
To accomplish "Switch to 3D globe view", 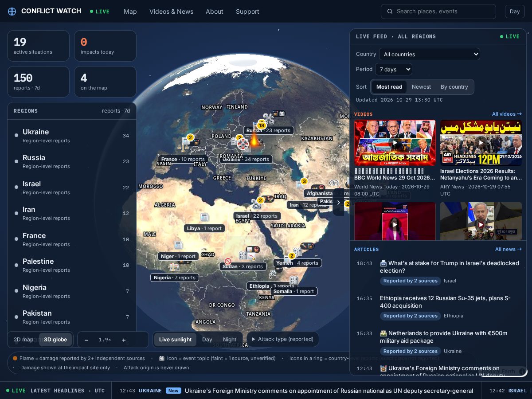I will pyautogui.click(x=55, y=340).
